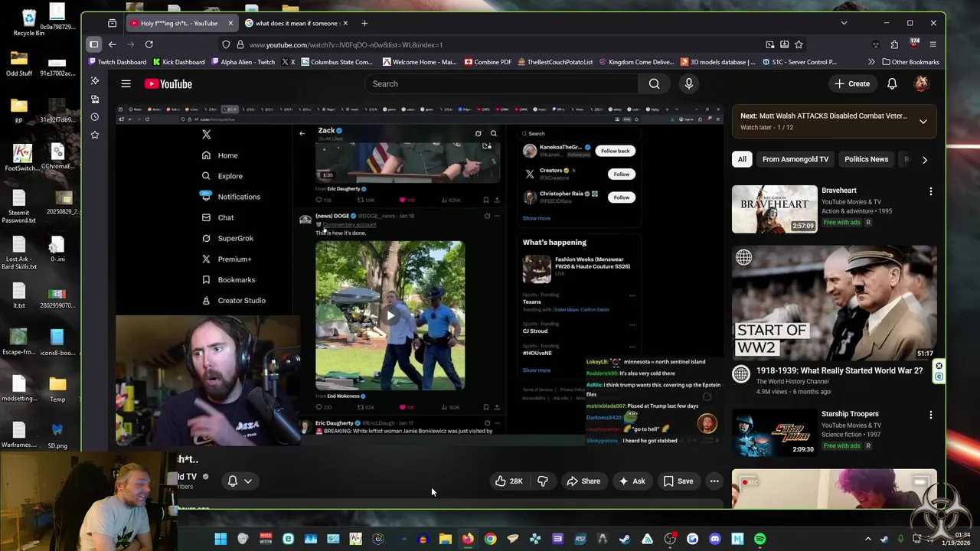Viewport: 980px width, 551px height.
Task: Start voice search with the microphone
Action: pyautogui.click(x=689, y=83)
